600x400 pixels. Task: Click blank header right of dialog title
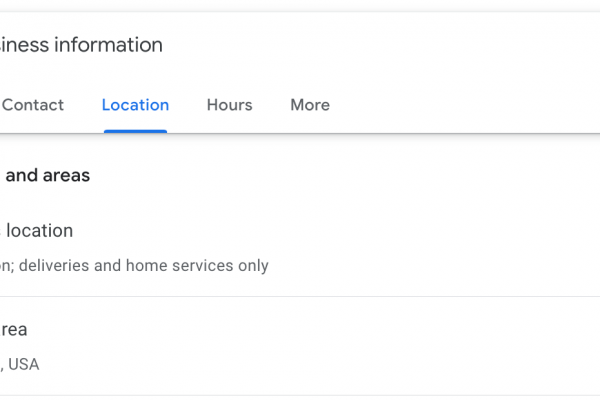click(400, 45)
